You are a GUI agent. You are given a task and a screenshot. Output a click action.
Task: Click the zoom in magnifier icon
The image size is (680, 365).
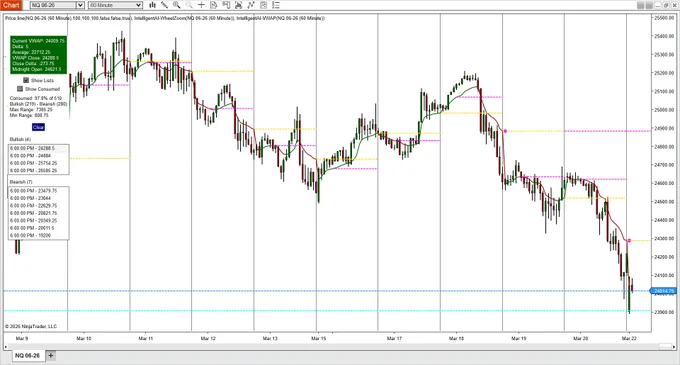[x=177, y=5]
